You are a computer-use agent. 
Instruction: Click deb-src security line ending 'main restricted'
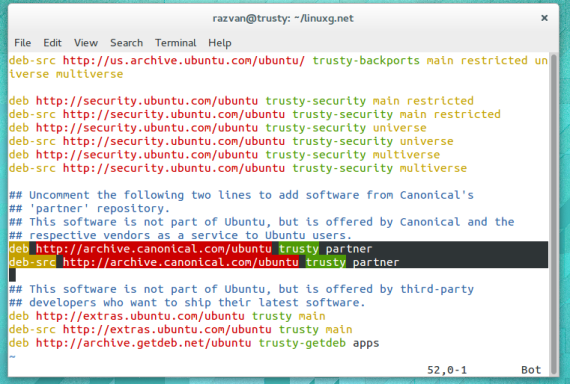click(x=254, y=114)
